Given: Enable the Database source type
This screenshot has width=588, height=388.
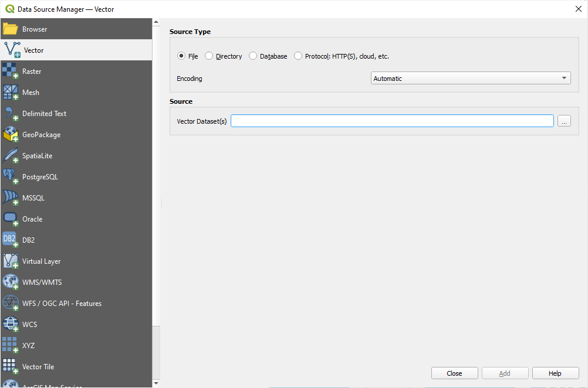Looking at the screenshot, I should tap(253, 56).
